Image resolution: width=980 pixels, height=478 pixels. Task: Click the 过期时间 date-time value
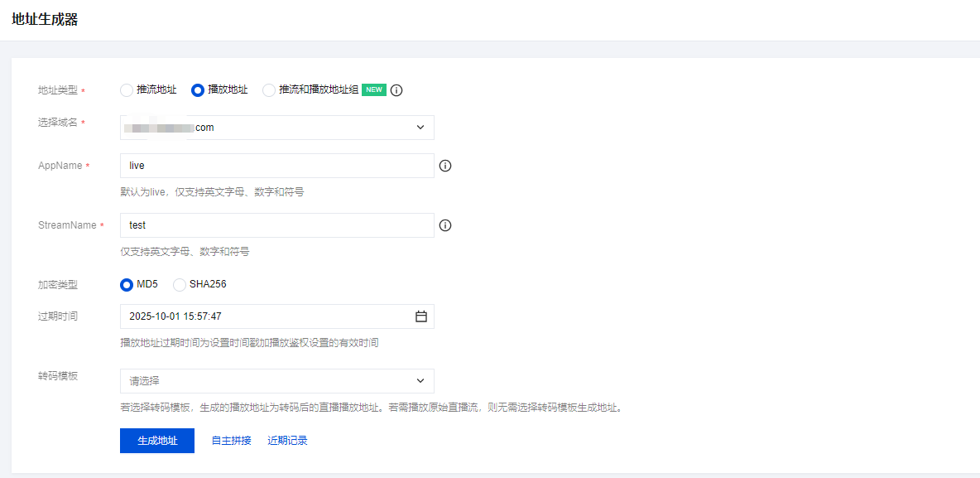(175, 316)
